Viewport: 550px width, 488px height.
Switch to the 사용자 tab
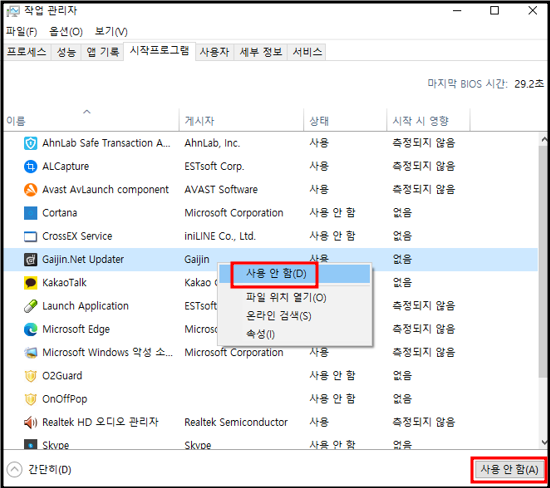[x=214, y=52]
